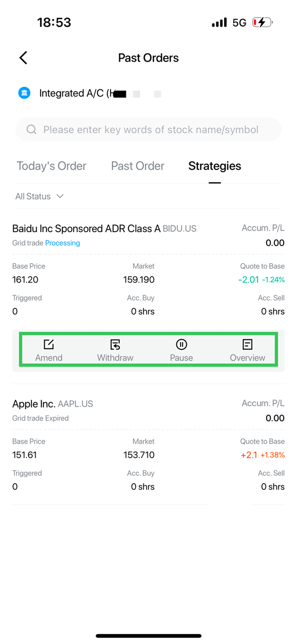297x644 pixels.
Task: Pause the Baidu grid trade
Action: coord(181,345)
